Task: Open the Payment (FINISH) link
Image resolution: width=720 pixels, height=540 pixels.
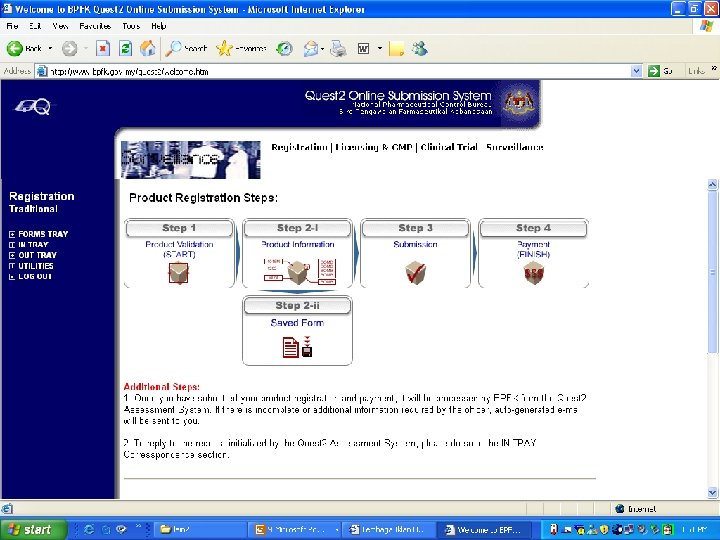Action: pyautogui.click(x=534, y=249)
